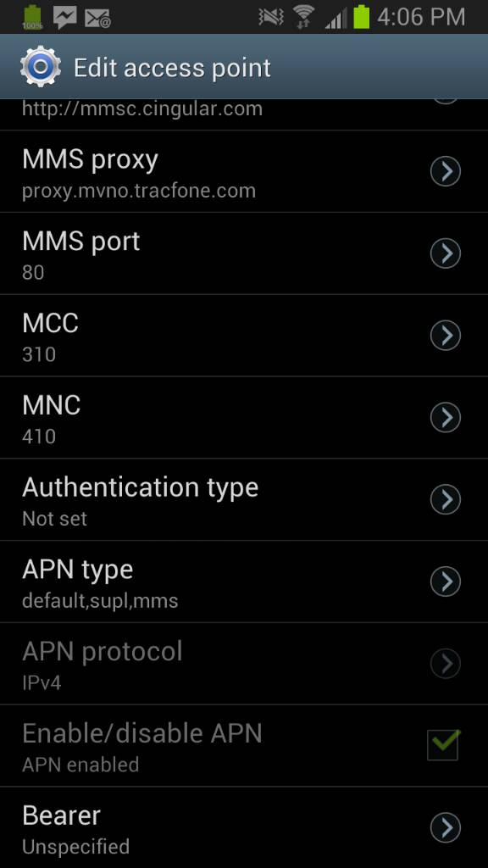Tap the 100% battery notification icon
Screen dimensions: 488x868
(x=33, y=17)
